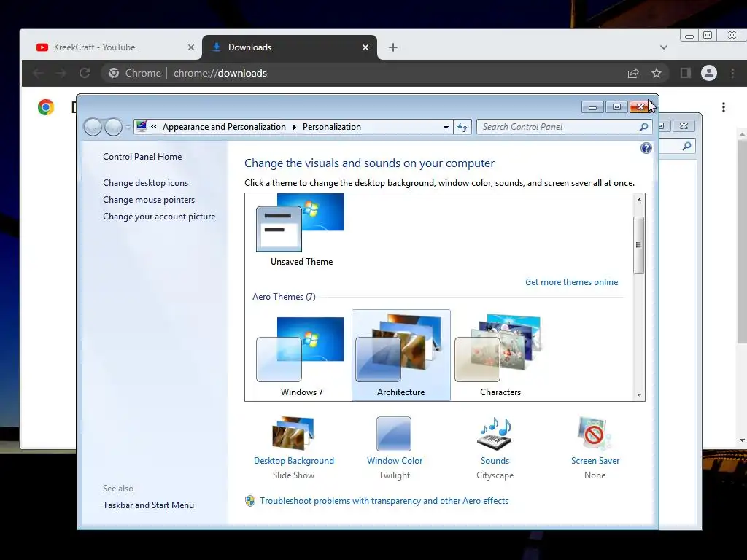The width and height of the screenshot is (747, 560).
Task: Open the Downloads page three-dot menu
Action: click(x=723, y=107)
